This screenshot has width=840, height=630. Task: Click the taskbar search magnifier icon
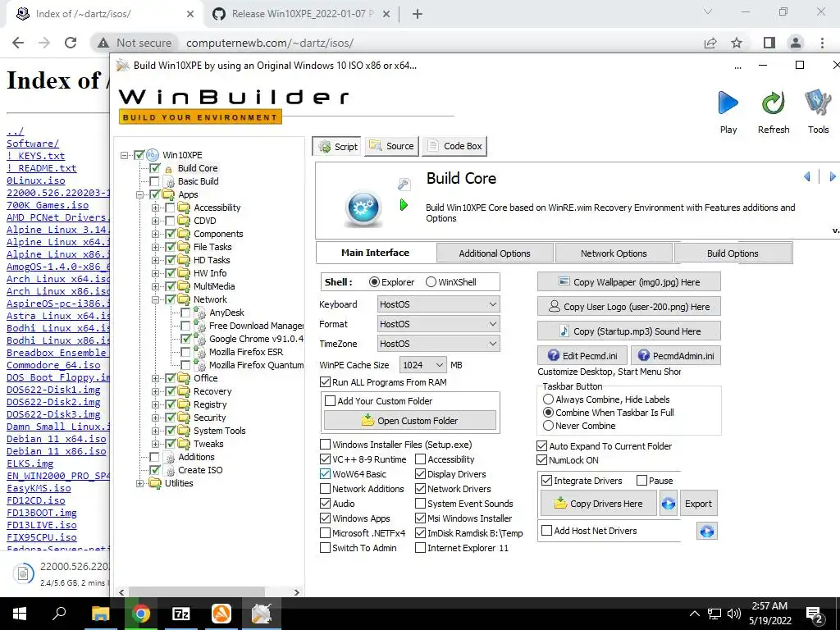click(59, 614)
